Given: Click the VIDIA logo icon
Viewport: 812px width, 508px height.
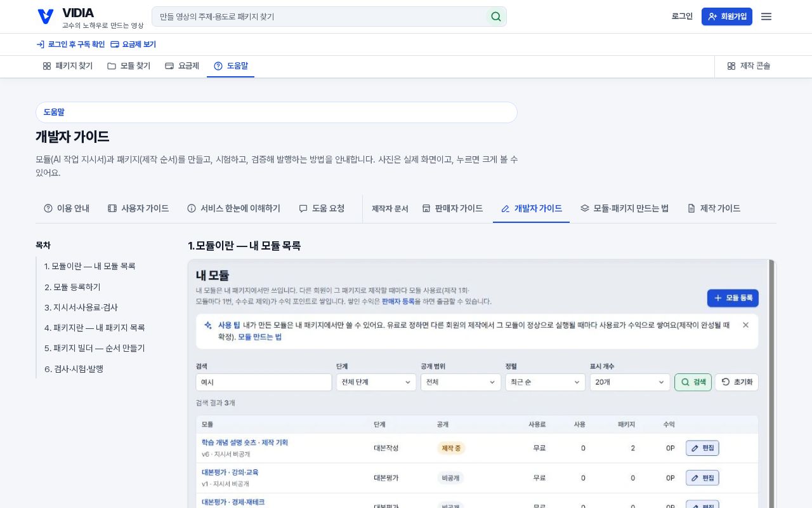Looking at the screenshot, I should (x=45, y=17).
